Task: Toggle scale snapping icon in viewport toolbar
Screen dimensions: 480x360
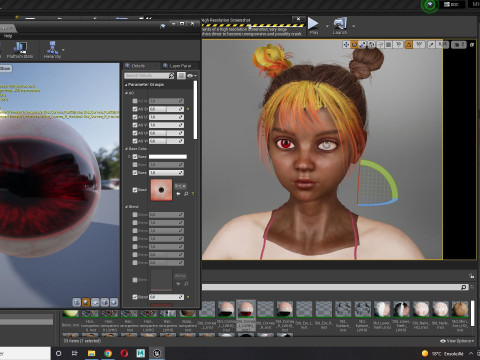Action: [431, 44]
